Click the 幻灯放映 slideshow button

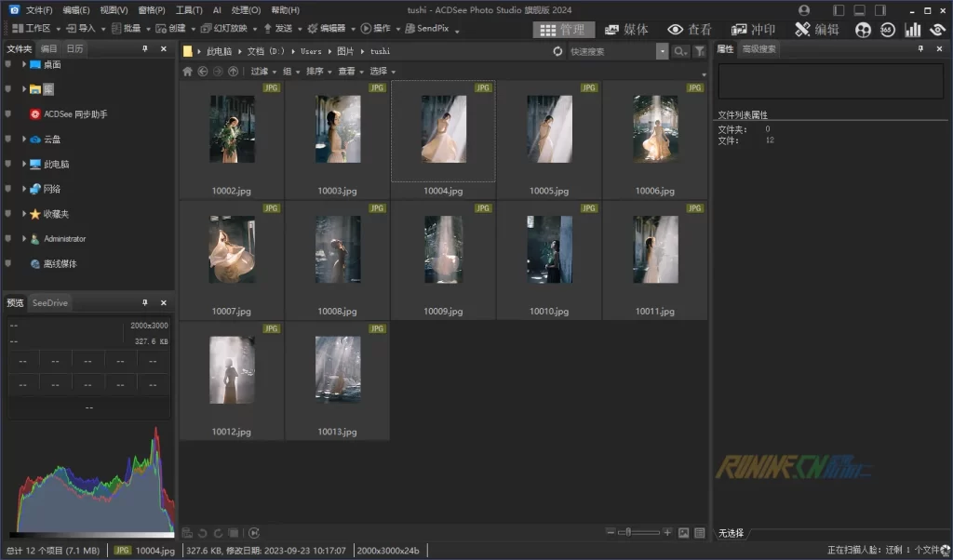pos(225,29)
